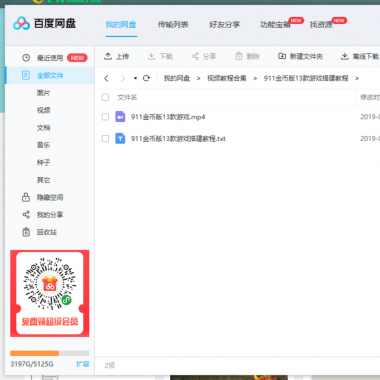Click the document icon beside 全部文件
380x380 pixels.
point(26,75)
